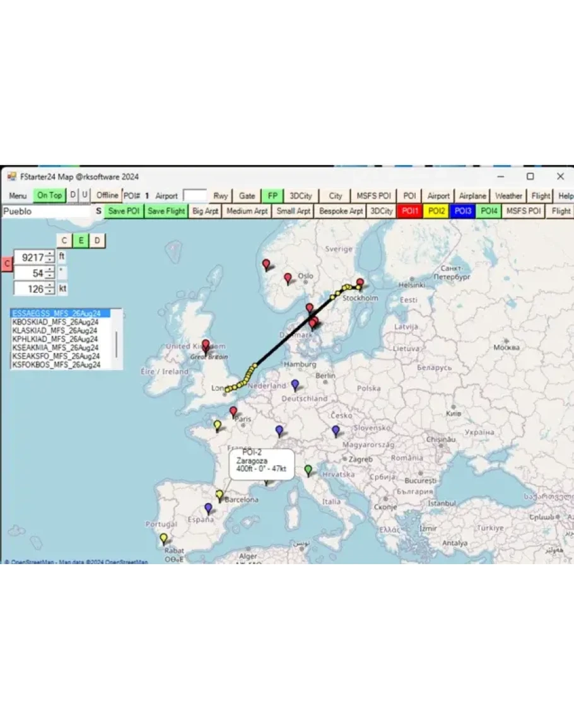Open the Weather tab button
Image resolution: width=574 pixels, height=728 pixels.
tap(508, 195)
